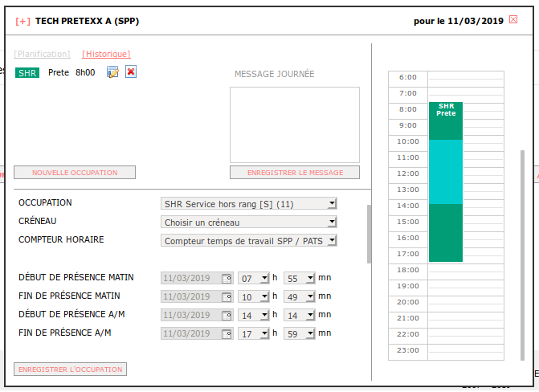This screenshot has width=539, height=392.
Task: Open calendar for Début de présence A/M
Action: tap(227, 316)
